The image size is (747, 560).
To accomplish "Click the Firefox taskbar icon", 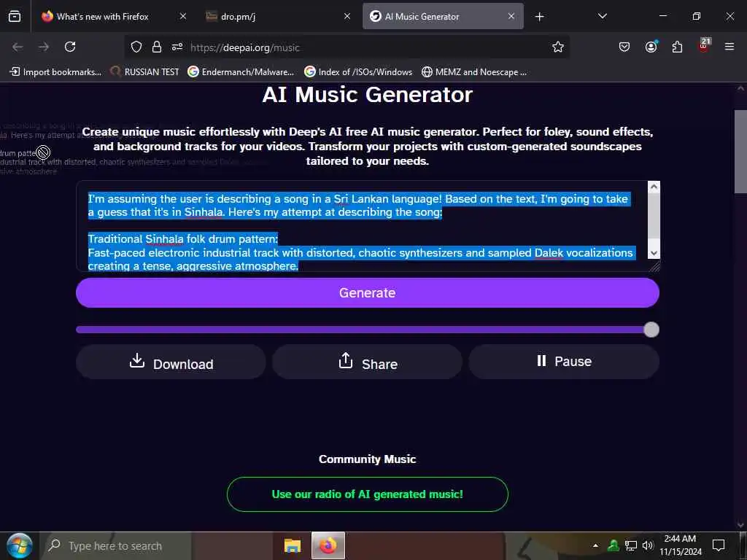I will [328, 545].
